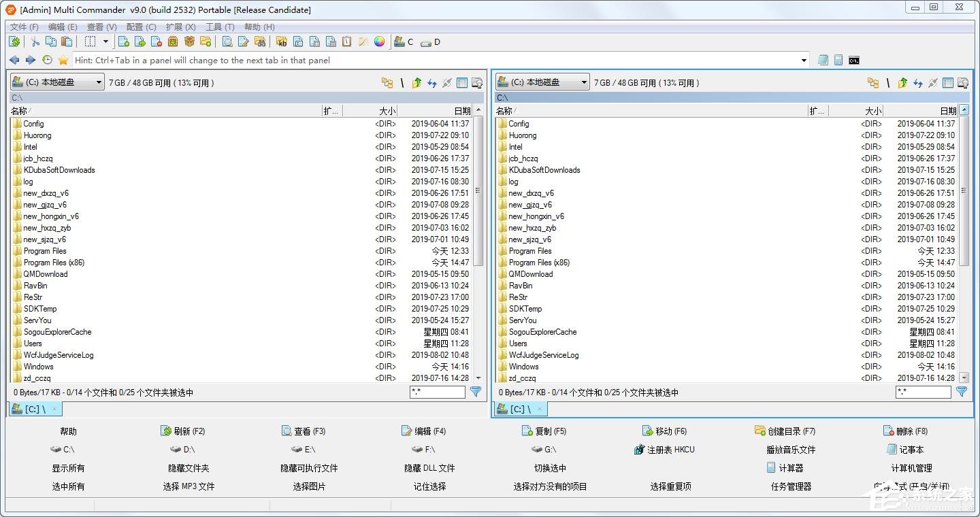
Task: Toggle 隐藏 DLL 文件 button
Action: coord(429,468)
